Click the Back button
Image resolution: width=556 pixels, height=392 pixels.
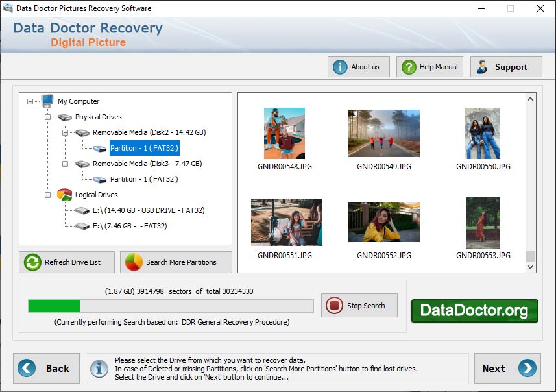[x=46, y=368]
